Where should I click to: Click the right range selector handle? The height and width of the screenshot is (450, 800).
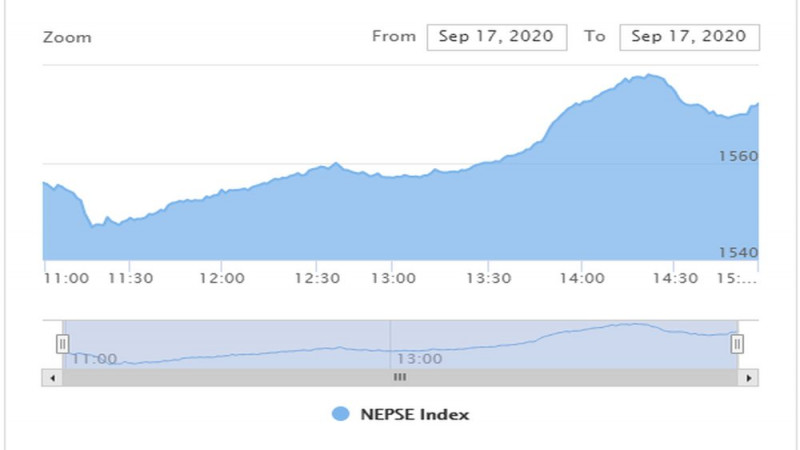click(x=737, y=344)
